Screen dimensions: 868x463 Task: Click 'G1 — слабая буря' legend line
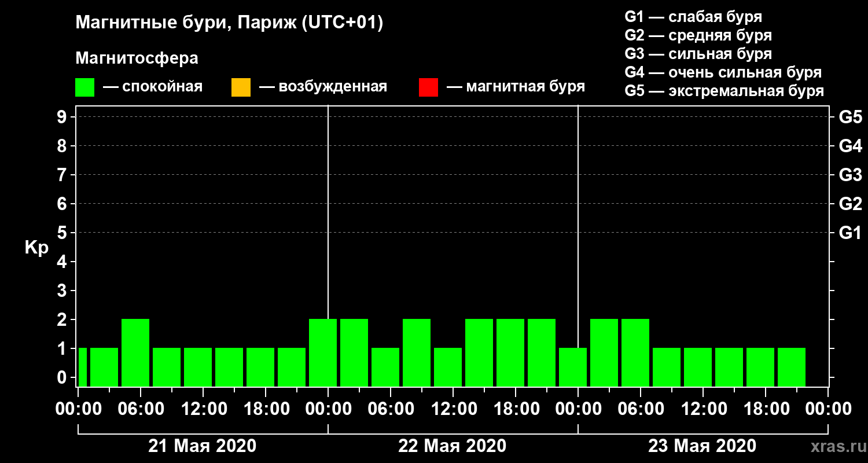(x=693, y=17)
